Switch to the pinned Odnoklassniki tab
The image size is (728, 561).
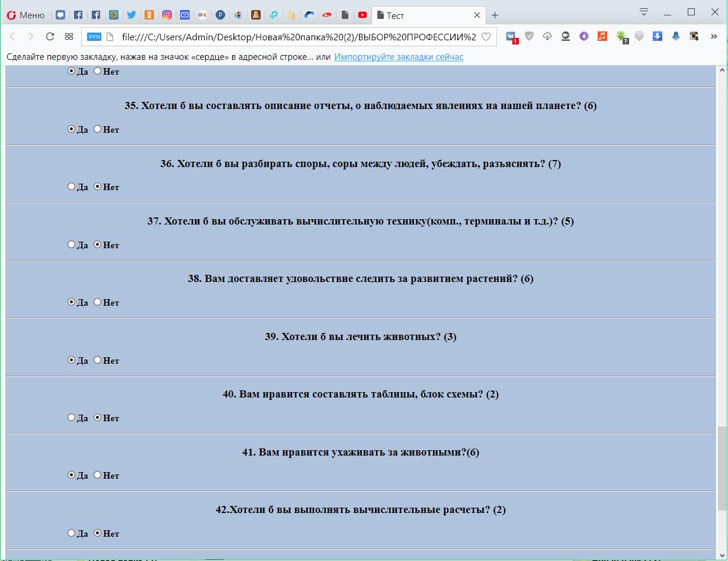coord(149,15)
